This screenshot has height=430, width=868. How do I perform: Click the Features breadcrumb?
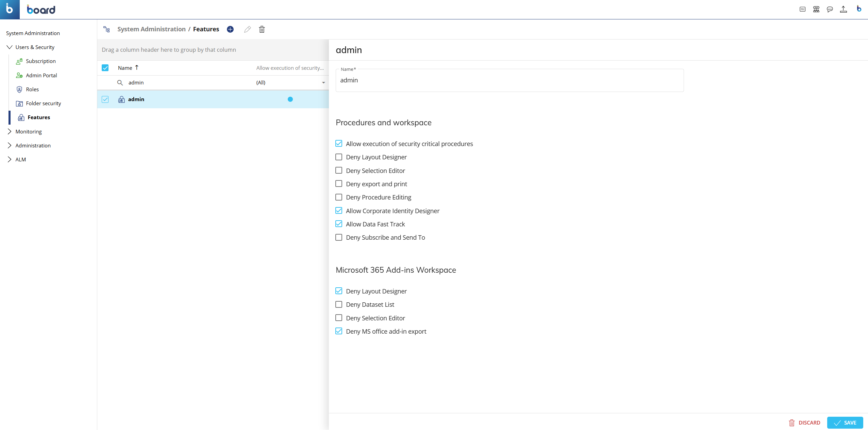click(206, 29)
